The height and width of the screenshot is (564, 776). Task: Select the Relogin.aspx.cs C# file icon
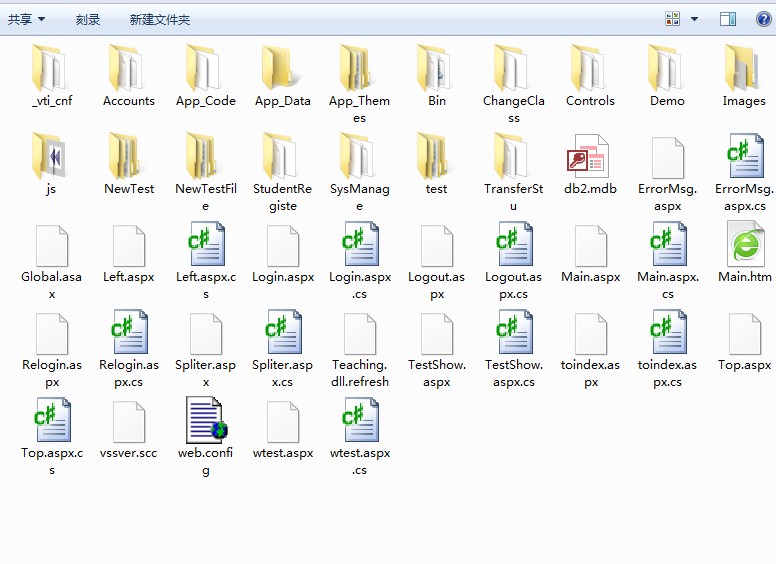(x=129, y=332)
